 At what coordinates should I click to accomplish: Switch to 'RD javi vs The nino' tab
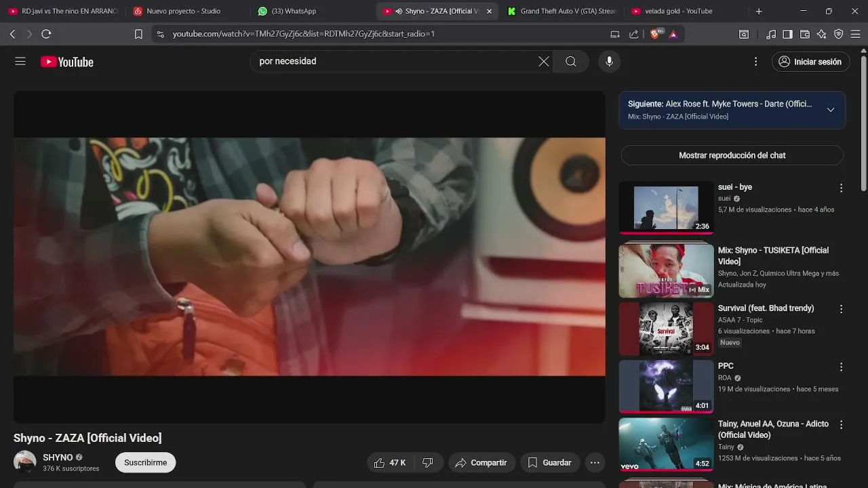click(x=62, y=11)
